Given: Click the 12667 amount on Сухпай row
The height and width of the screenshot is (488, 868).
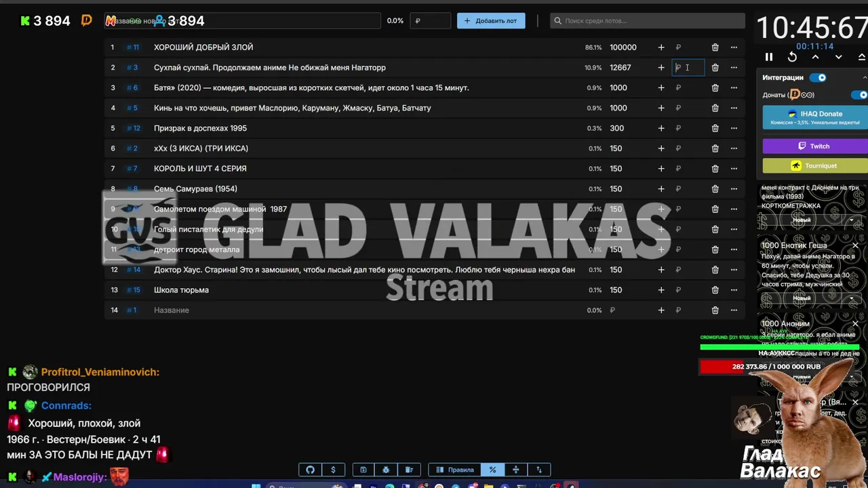Looking at the screenshot, I should tap(620, 68).
